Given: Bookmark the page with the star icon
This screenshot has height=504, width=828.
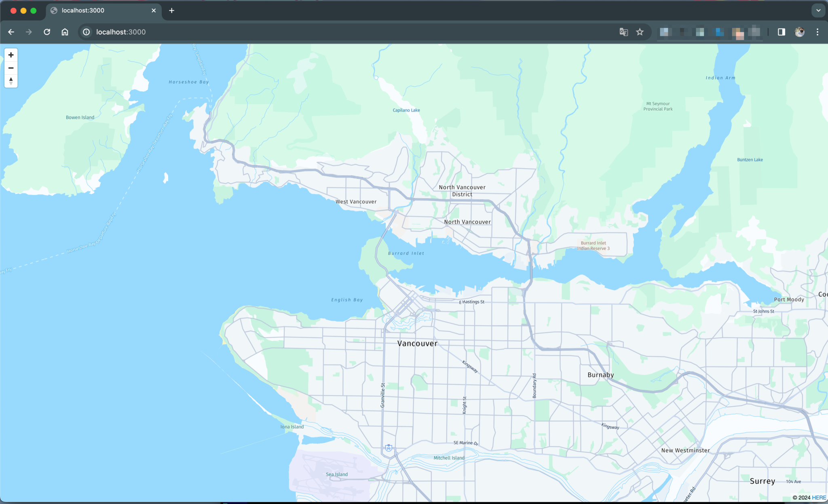Looking at the screenshot, I should pos(640,32).
